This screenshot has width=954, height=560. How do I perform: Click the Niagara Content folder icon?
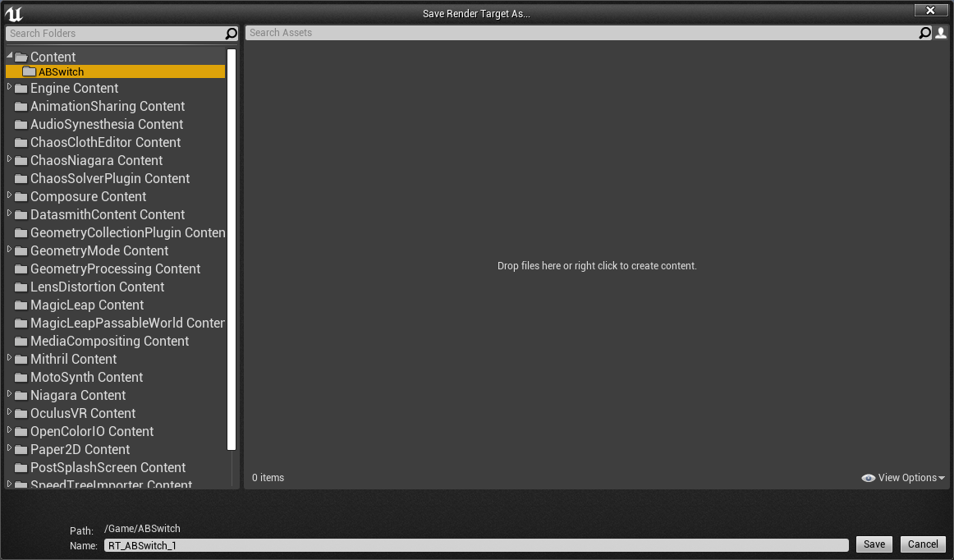click(x=21, y=395)
